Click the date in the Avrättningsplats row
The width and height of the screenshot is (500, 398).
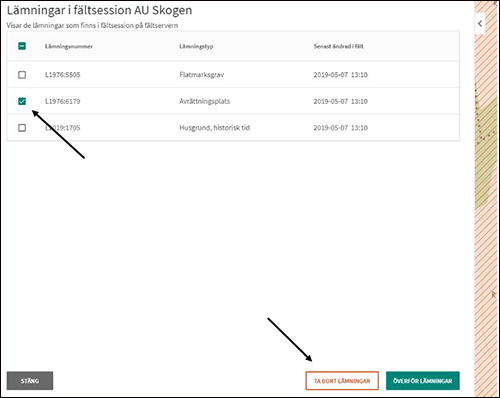click(x=340, y=101)
